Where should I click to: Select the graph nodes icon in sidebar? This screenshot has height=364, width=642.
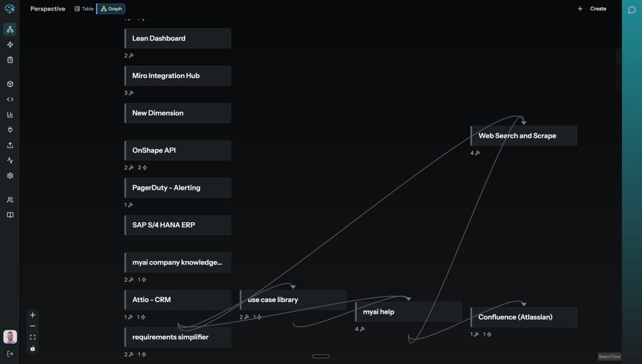[x=10, y=29]
